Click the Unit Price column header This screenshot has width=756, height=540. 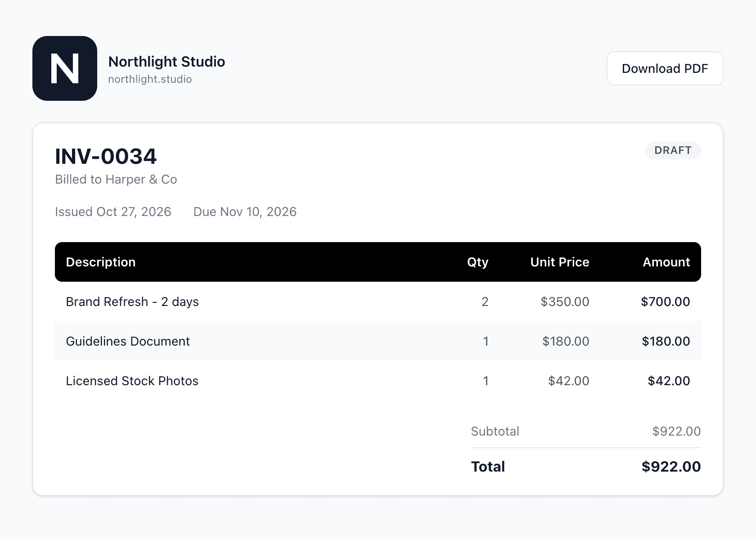click(560, 262)
